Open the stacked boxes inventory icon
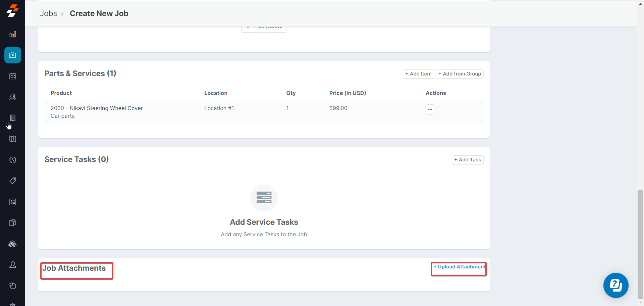This screenshot has width=644, height=306. click(x=13, y=244)
